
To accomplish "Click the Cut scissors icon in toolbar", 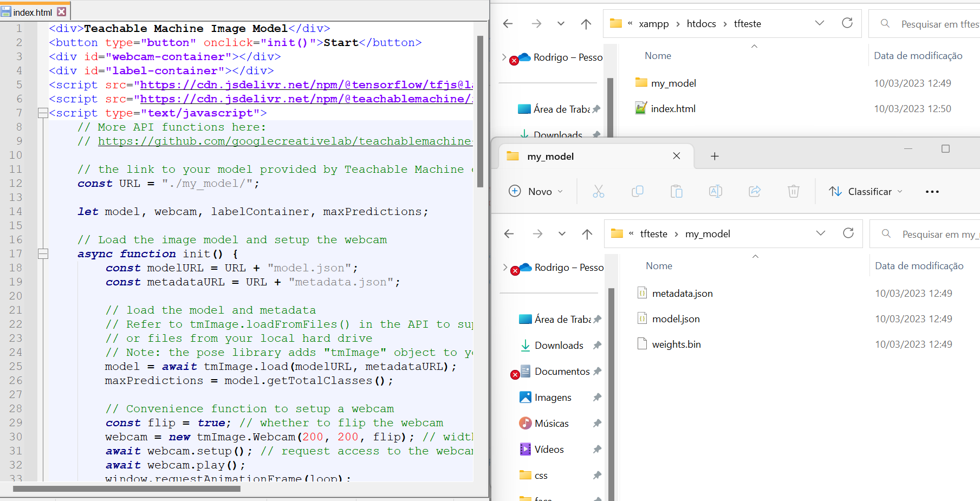I will tap(598, 191).
